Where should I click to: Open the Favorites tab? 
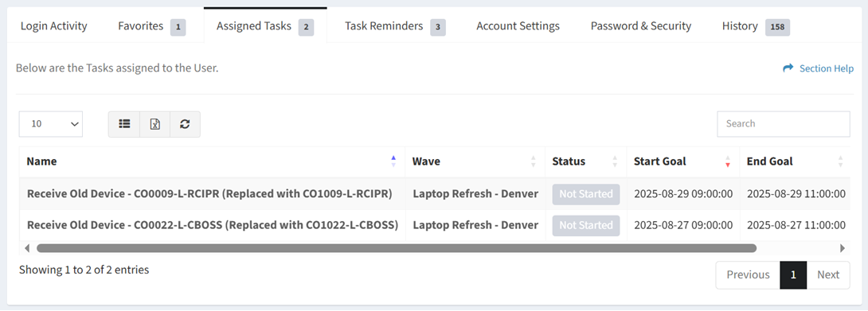(x=151, y=26)
